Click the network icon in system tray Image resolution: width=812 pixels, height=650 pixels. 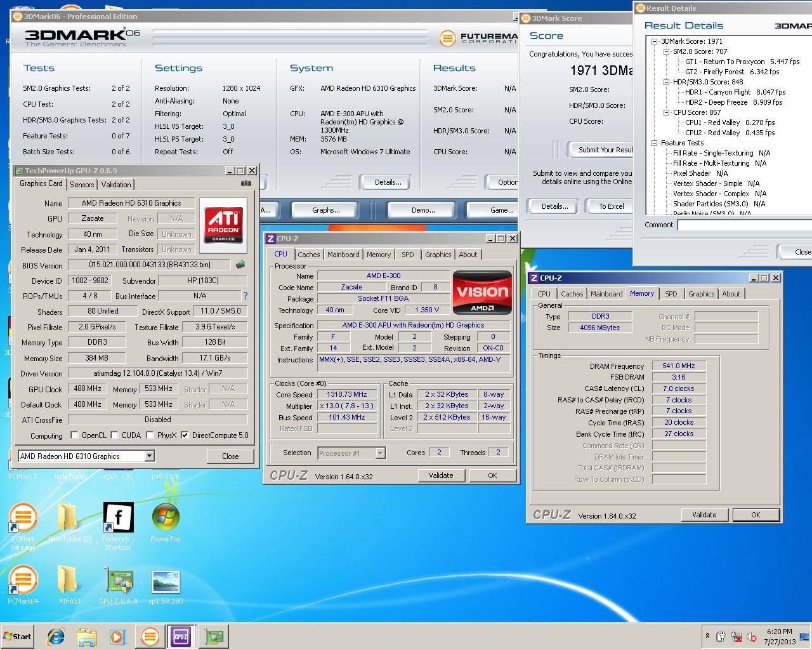click(737, 637)
